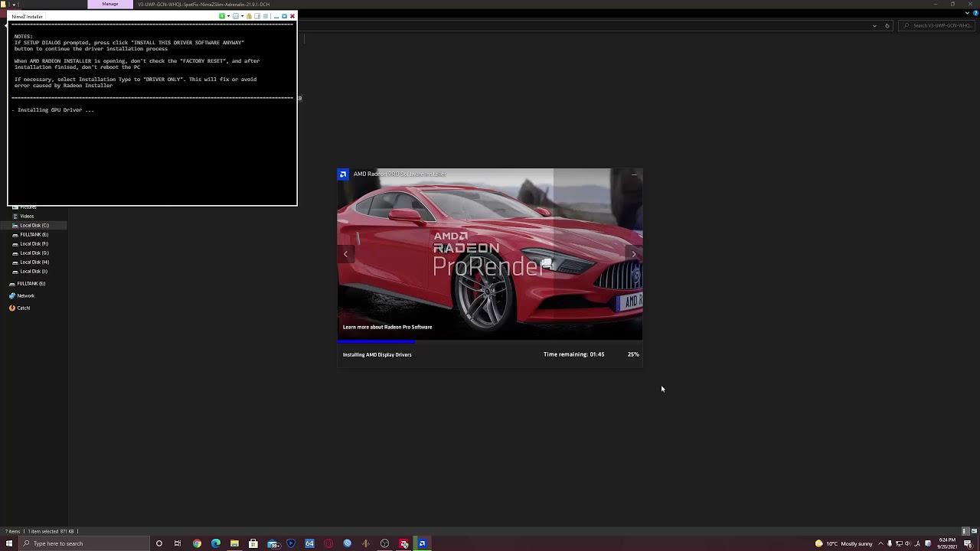Click the AMD installer progress bar

point(490,341)
